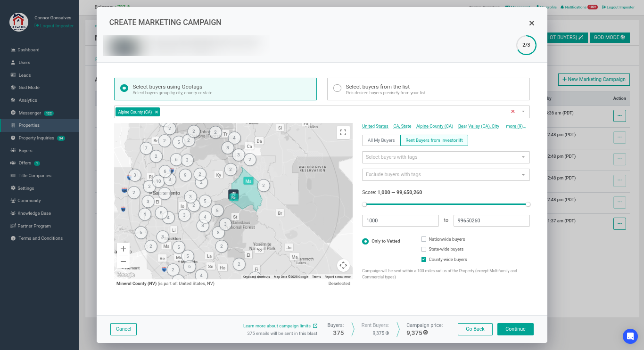The width and height of the screenshot is (644, 350).
Task: Check Nationwide buyers checkbox
Action: pos(424,239)
